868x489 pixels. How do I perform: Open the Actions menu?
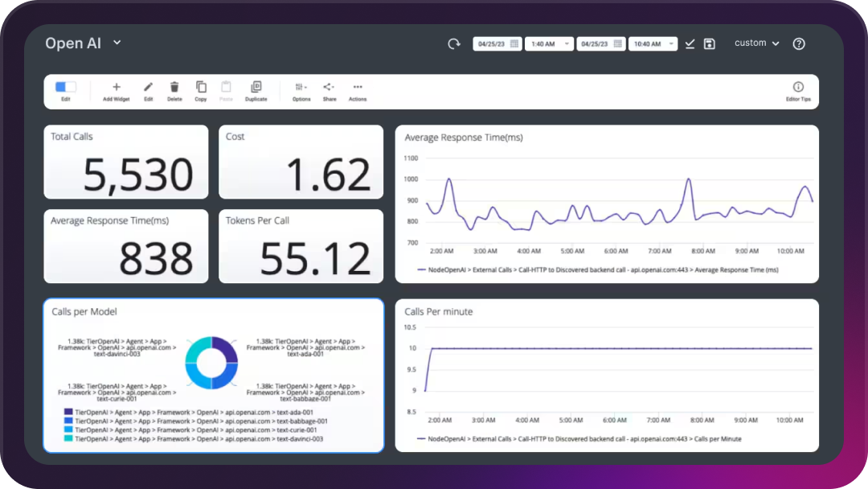tap(358, 88)
